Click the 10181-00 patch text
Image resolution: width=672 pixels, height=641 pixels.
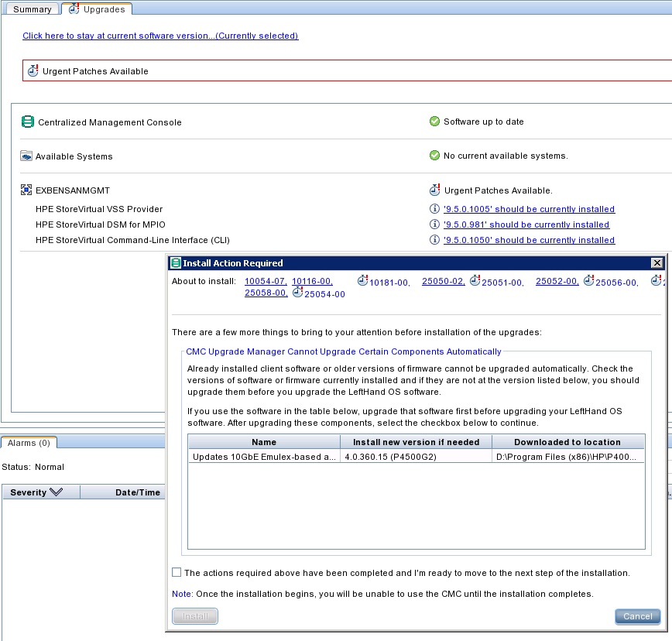point(389,283)
